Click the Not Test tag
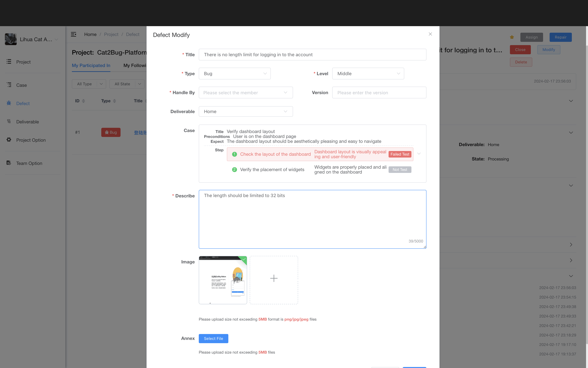The width and height of the screenshot is (588, 368). coord(400,170)
